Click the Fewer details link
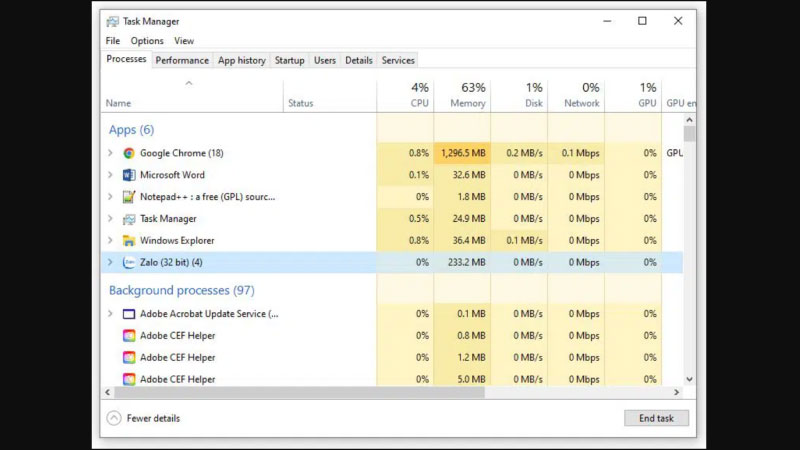800x450 pixels. coord(153,418)
